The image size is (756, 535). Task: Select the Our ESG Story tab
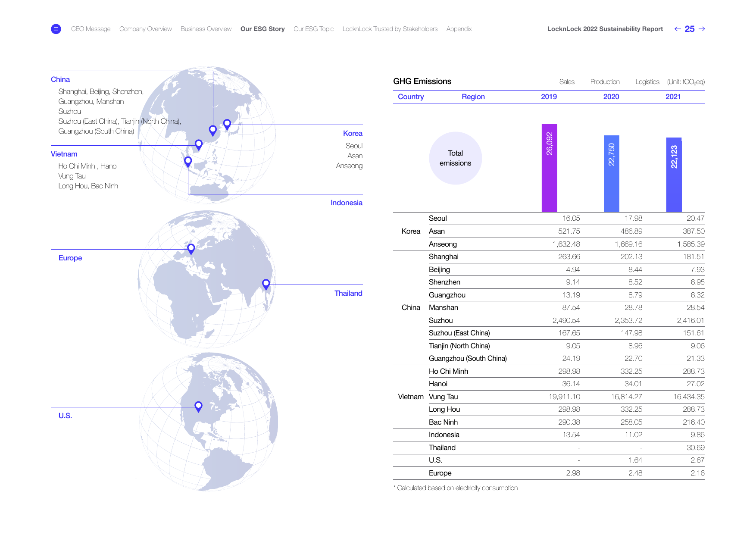point(262,29)
